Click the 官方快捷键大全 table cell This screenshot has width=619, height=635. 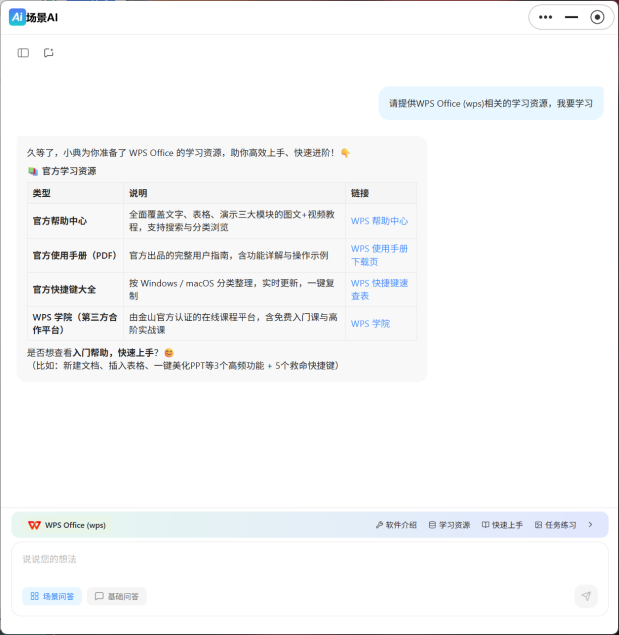75,290
